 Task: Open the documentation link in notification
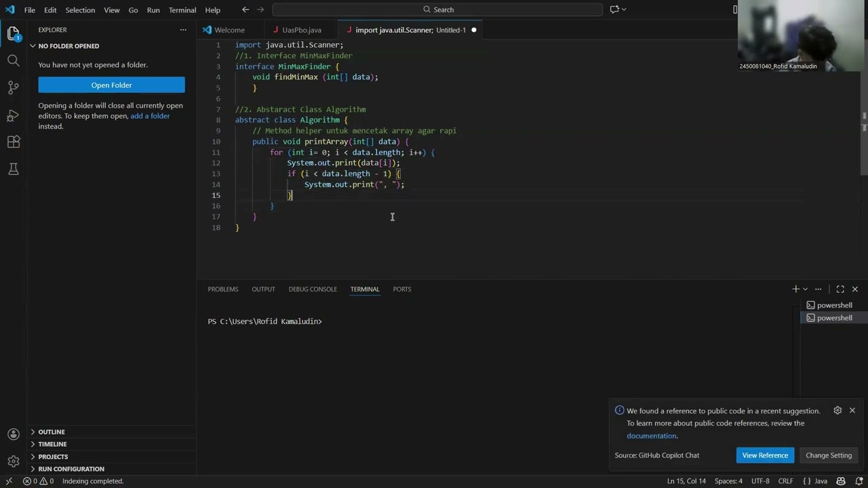pos(651,436)
